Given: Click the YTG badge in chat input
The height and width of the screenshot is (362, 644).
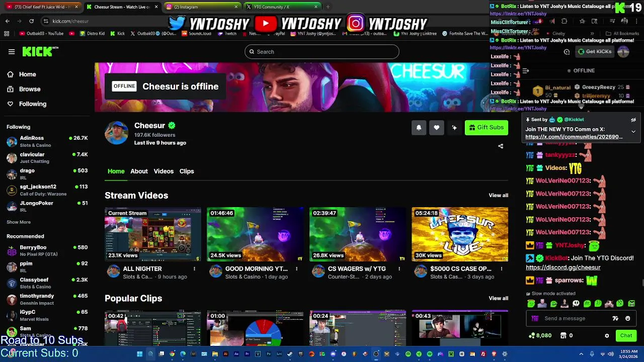Looking at the screenshot, I should tap(535, 318).
